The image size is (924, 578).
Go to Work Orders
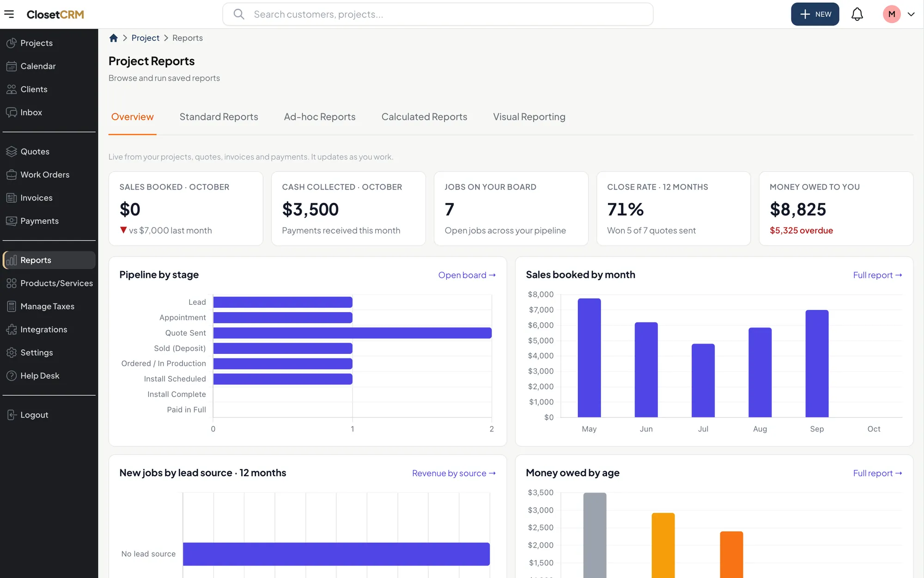[49, 175]
